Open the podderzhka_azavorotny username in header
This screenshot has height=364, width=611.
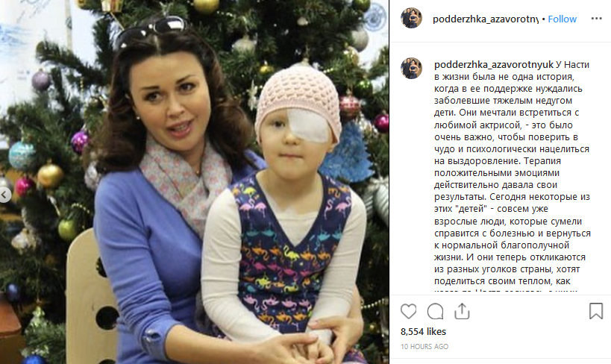[x=486, y=19]
